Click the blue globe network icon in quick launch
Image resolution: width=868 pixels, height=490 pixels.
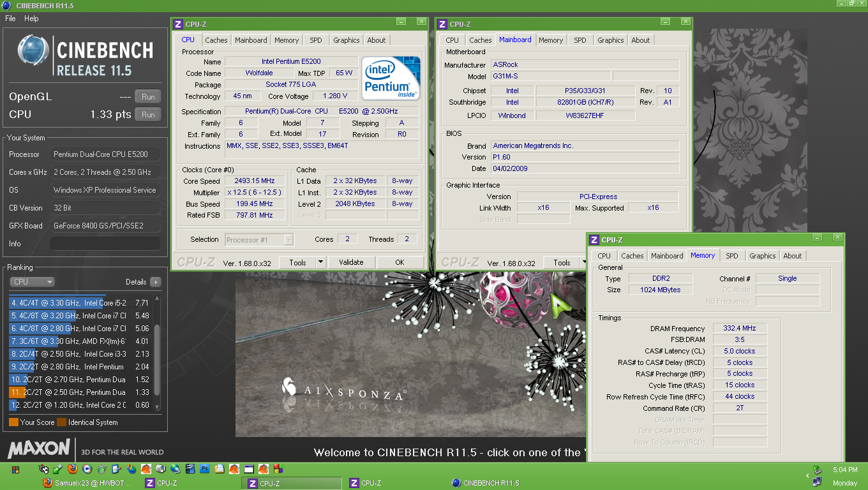coord(175,469)
